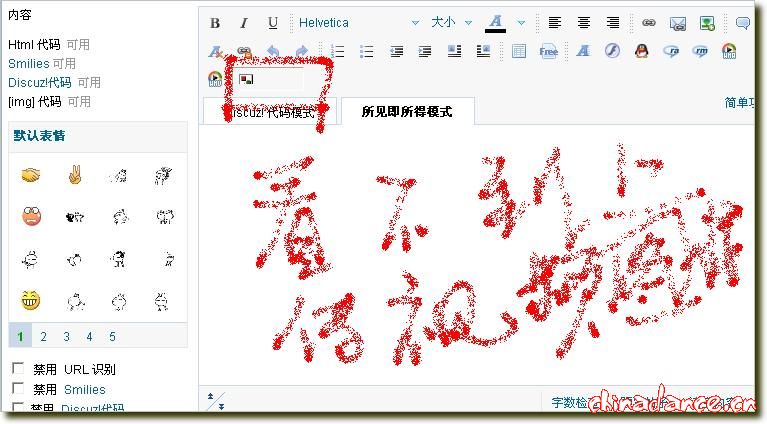Remove the link with the unlink icon
Viewport: 767px width, 424px height.
pos(244,51)
